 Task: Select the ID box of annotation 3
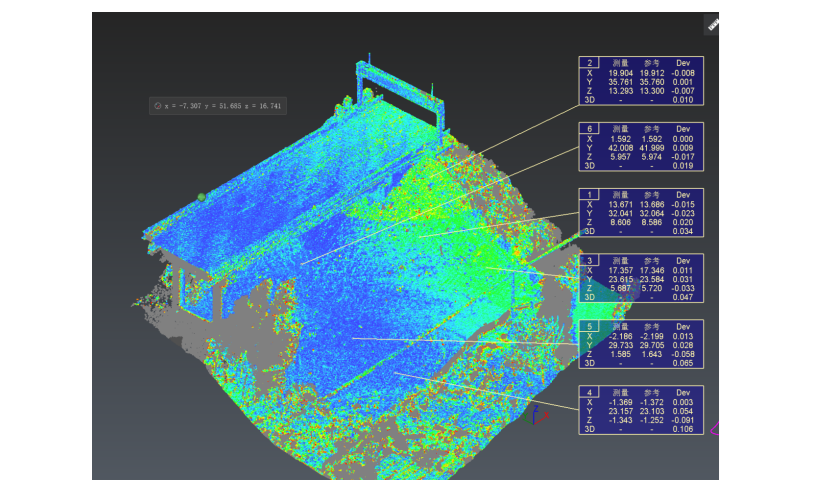[589, 260]
